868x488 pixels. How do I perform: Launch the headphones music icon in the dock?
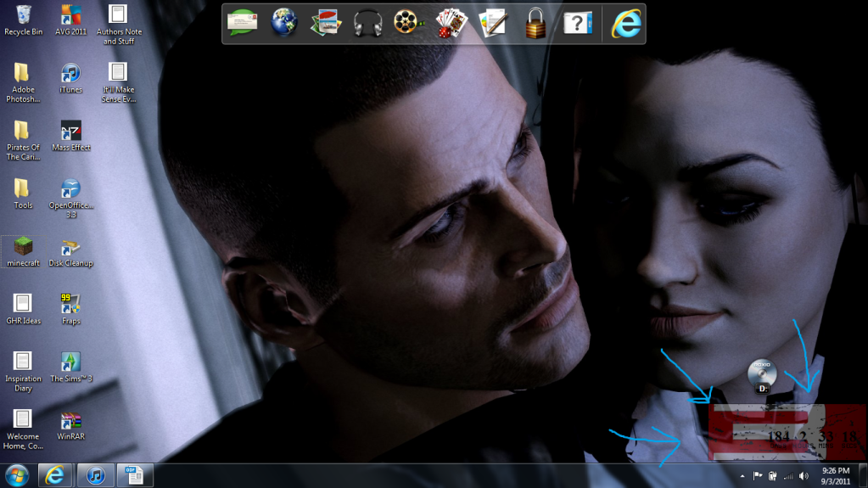click(x=367, y=23)
